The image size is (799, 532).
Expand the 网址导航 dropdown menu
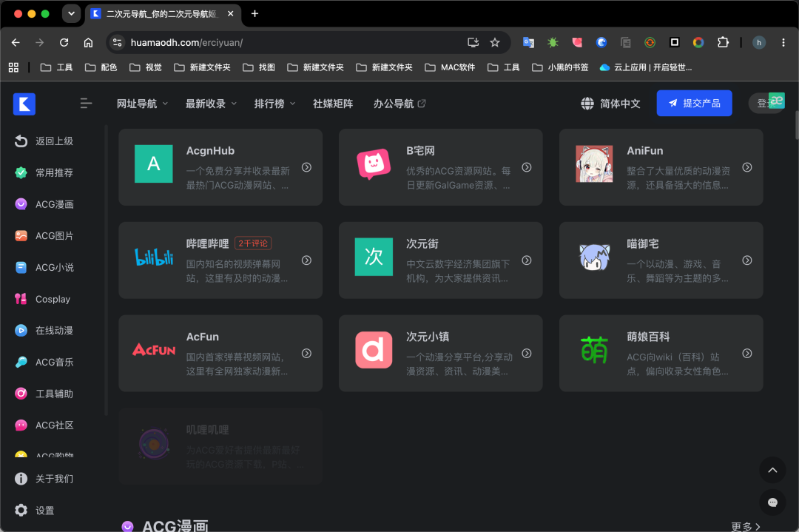click(142, 104)
